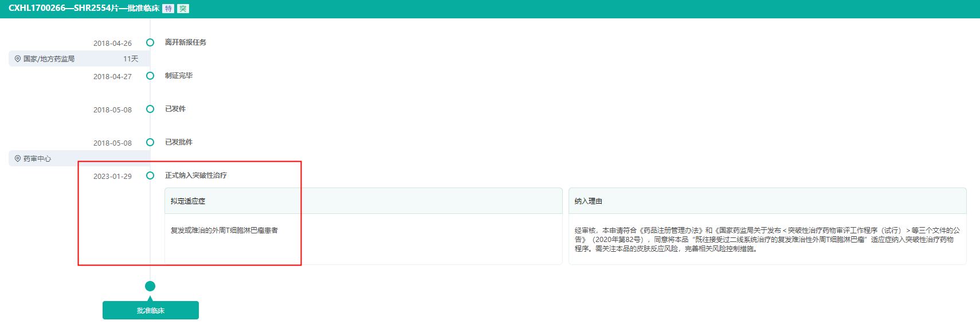Viewport: 980px width, 328px height.
Task: Click the 离开新报任务 event text
Action: [186, 42]
